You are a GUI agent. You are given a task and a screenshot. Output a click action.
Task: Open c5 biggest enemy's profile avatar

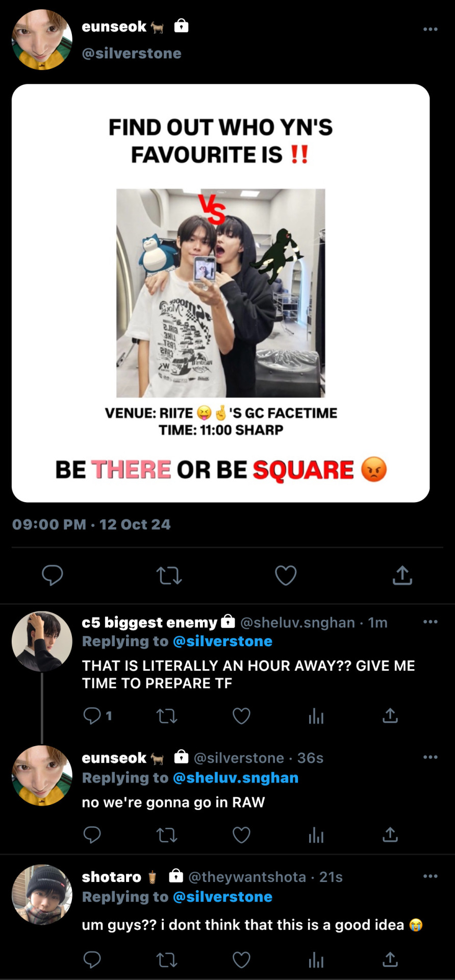42,642
